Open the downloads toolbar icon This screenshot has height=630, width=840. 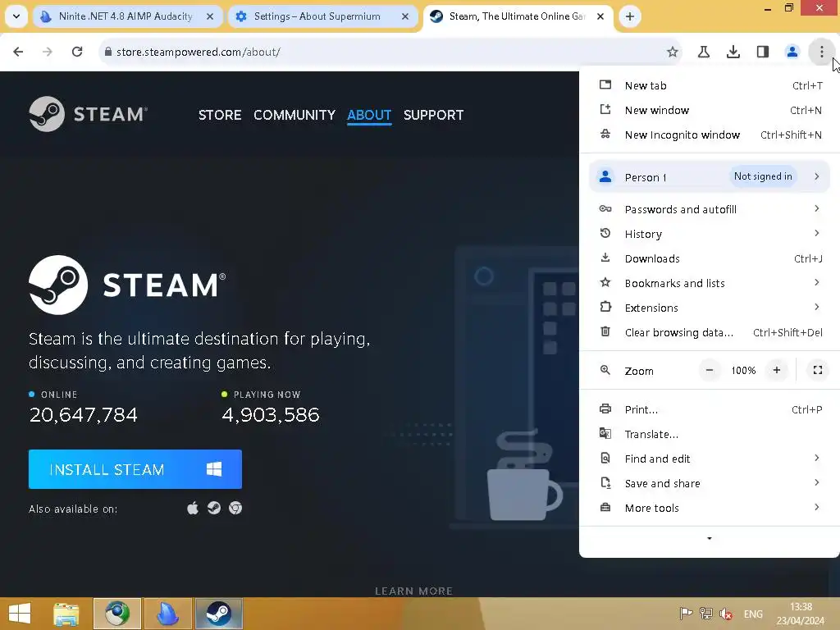click(x=733, y=52)
